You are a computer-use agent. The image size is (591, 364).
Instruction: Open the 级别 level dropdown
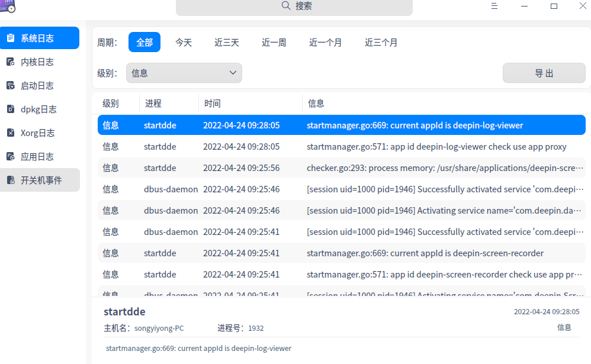click(x=184, y=72)
